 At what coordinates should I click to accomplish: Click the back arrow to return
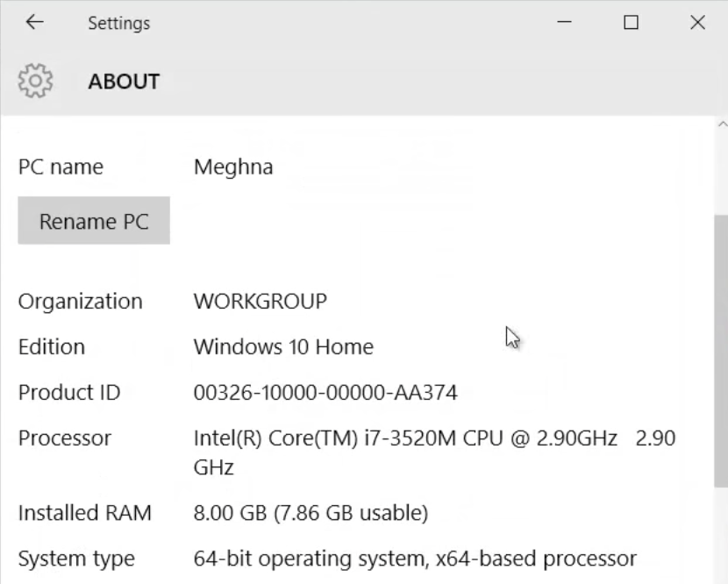33,22
